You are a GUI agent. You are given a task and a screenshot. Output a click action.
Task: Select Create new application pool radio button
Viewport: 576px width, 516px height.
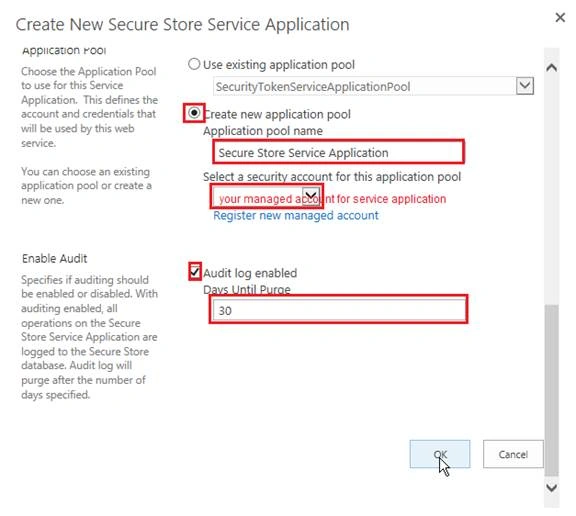(194, 112)
